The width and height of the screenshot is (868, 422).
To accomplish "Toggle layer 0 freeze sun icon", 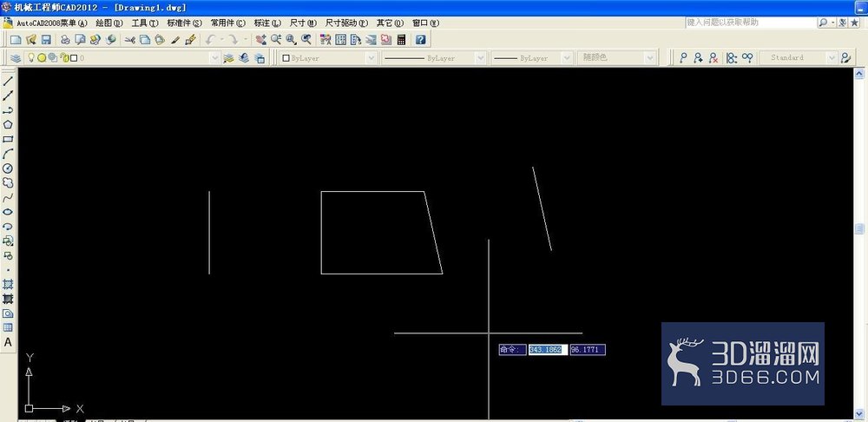I will [x=42, y=57].
